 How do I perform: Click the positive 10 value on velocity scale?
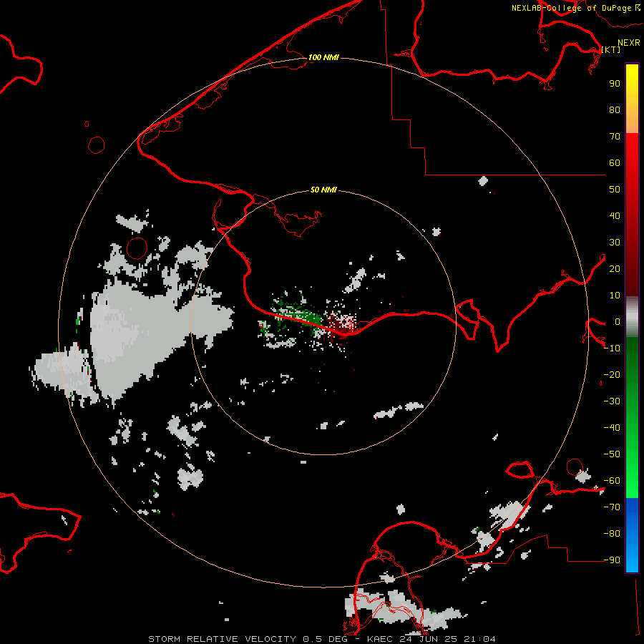point(615,296)
